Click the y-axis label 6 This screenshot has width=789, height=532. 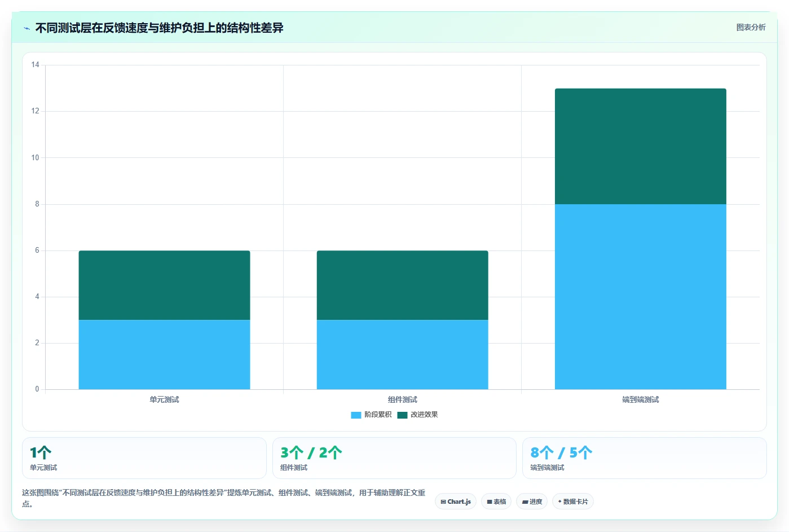[x=37, y=250]
